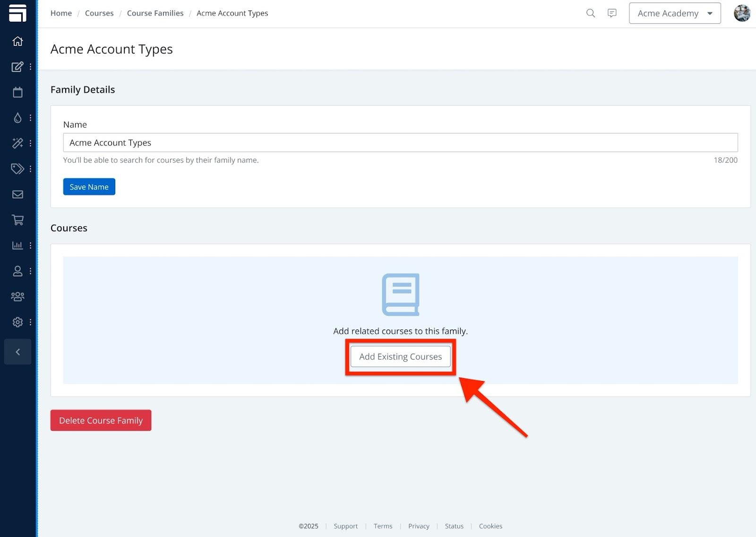The height and width of the screenshot is (537, 756).
Task: Click the groups people icon
Action: pyautogui.click(x=17, y=296)
